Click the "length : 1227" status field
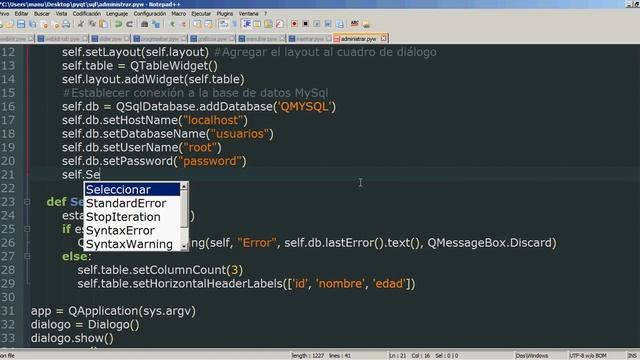This screenshot has width=640, height=360. tap(308, 356)
